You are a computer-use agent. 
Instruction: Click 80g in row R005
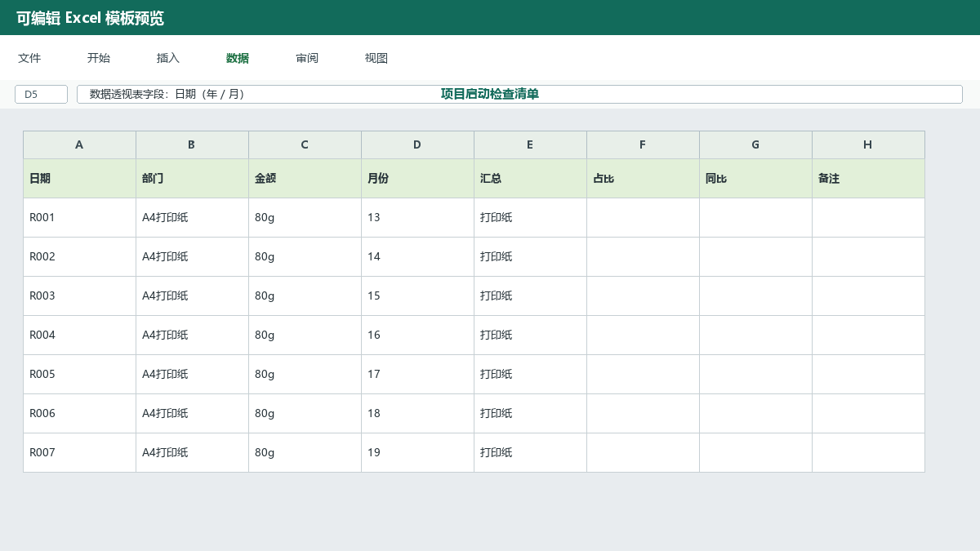coord(305,374)
